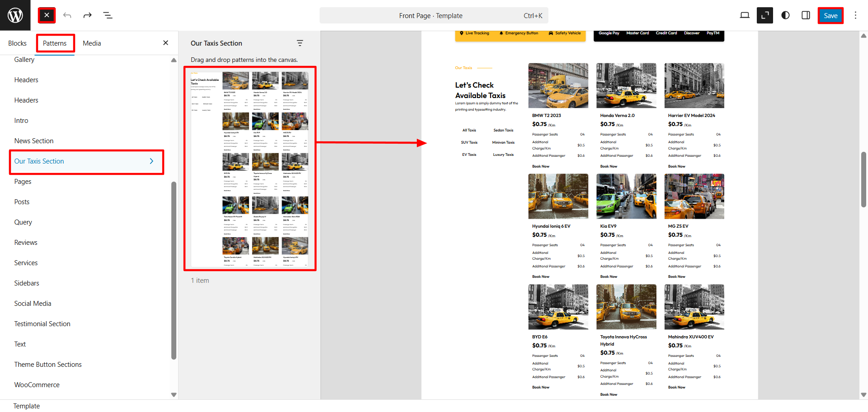
Task: Save the template changes
Action: pos(830,15)
